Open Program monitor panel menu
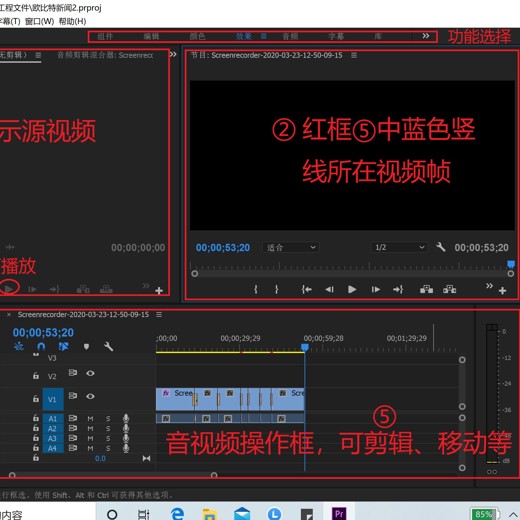The height and width of the screenshot is (520, 520). pyautogui.click(x=354, y=55)
